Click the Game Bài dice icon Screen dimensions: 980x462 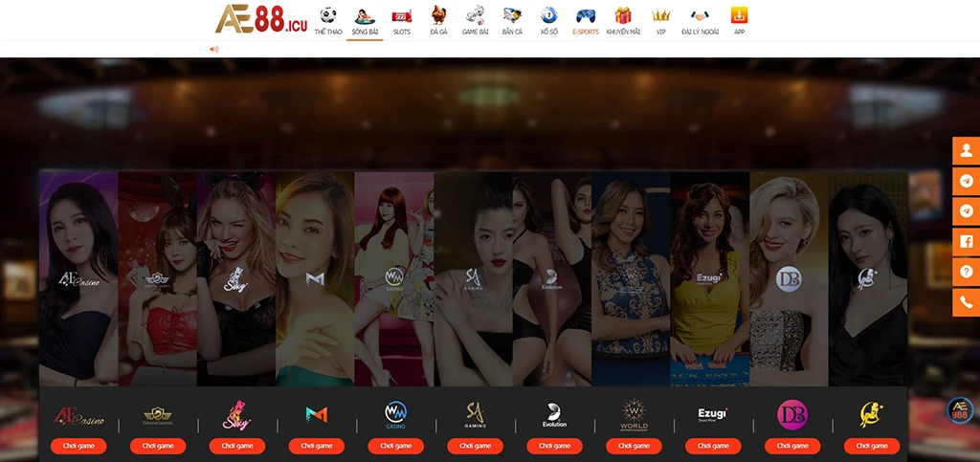tap(475, 16)
